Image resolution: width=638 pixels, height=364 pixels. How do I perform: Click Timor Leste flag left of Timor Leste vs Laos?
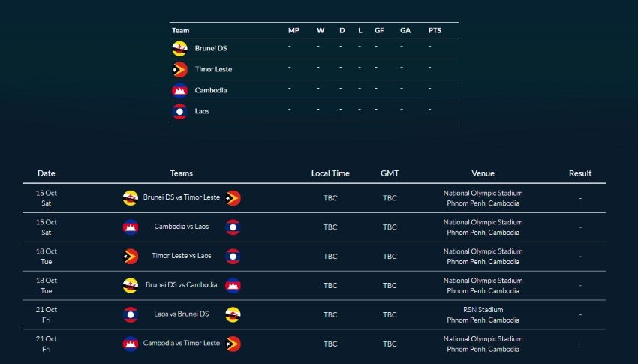(x=131, y=257)
